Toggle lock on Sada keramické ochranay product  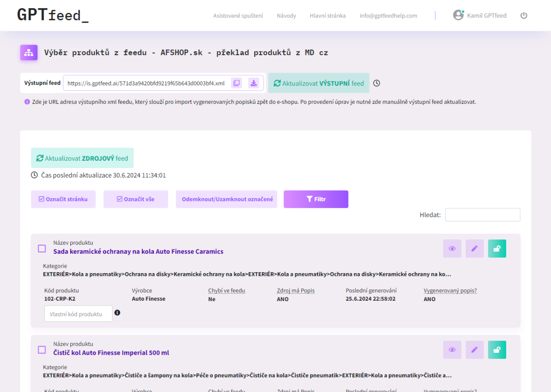coord(497,248)
